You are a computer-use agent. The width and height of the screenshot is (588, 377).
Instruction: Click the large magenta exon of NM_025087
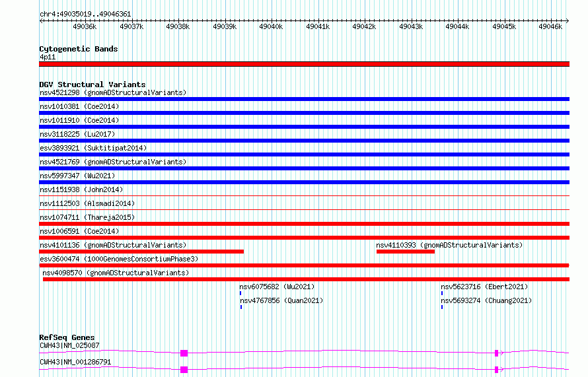pos(184,353)
